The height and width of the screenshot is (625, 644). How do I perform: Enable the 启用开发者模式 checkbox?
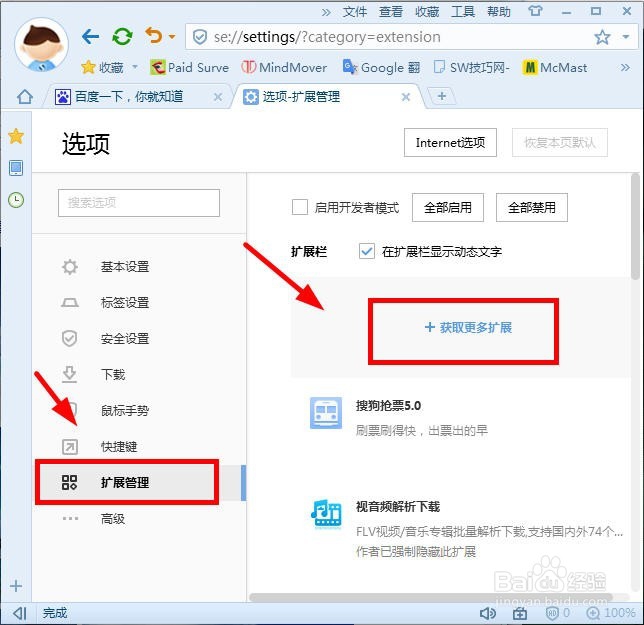300,207
